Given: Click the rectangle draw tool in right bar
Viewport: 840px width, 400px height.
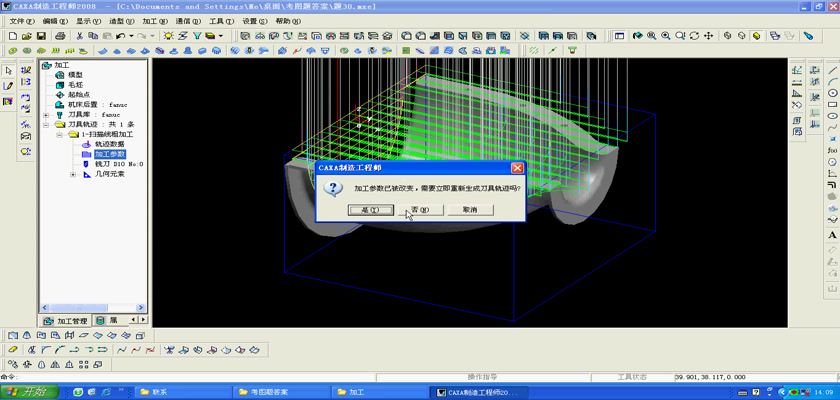Looking at the screenshot, I should pos(832,104).
